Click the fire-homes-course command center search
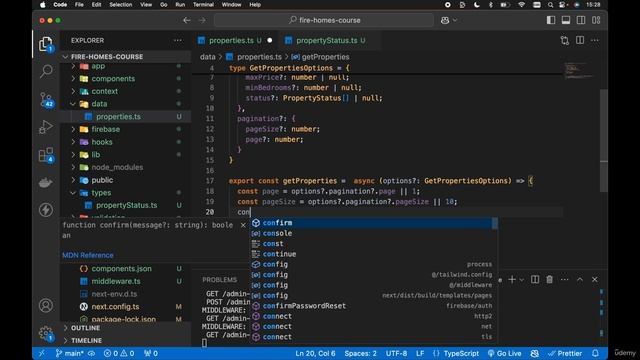This screenshot has width=640, height=360. [x=324, y=20]
